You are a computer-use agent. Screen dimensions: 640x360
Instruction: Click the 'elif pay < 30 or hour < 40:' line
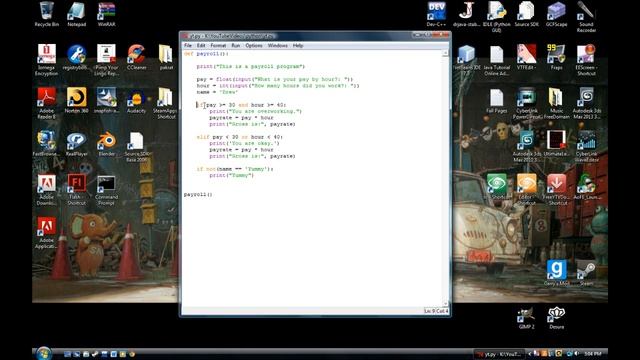click(240, 137)
